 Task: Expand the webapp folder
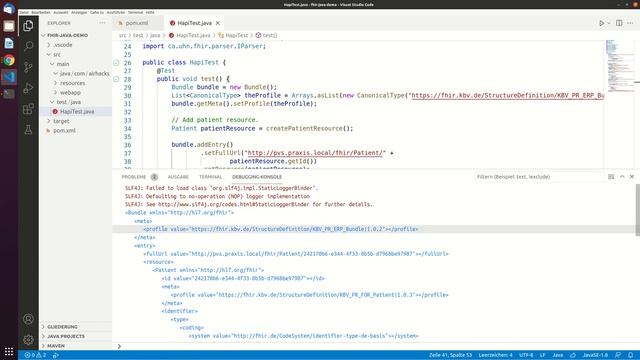[x=70, y=93]
